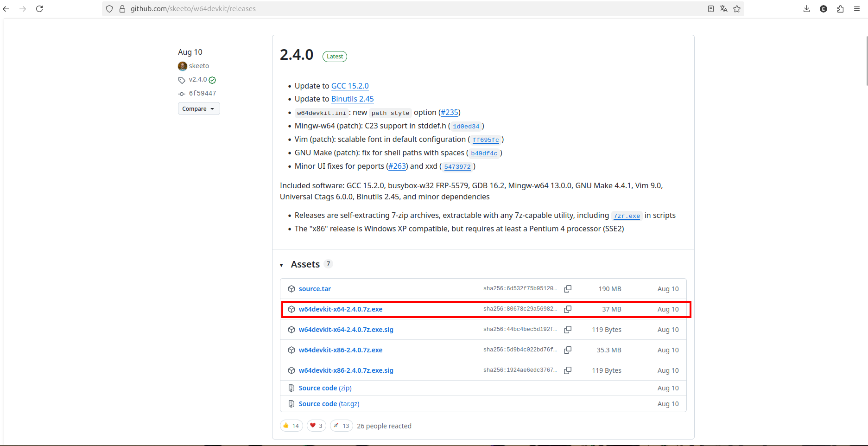Screen dimensions: 868x446
Task: Toggle the thumbs-up reaction
Action: pyautogui.click(x=291, y=425)
